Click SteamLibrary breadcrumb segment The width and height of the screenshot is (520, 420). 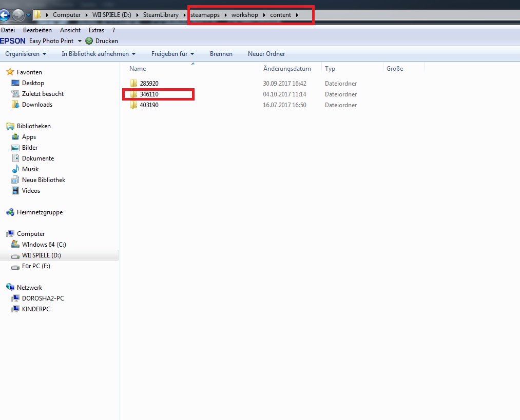[x=161, y=15]
